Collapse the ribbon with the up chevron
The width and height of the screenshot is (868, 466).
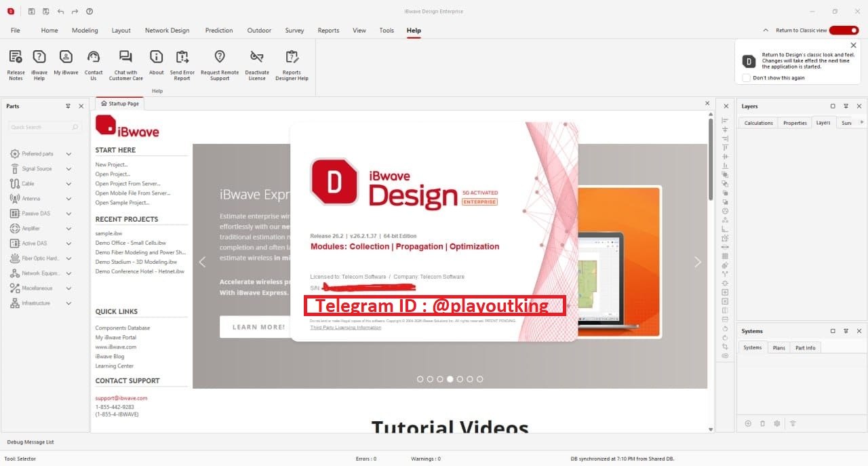766,31
